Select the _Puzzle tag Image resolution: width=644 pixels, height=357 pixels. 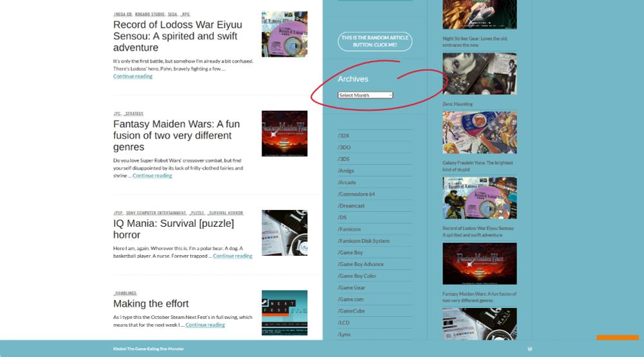pos(197,213)
